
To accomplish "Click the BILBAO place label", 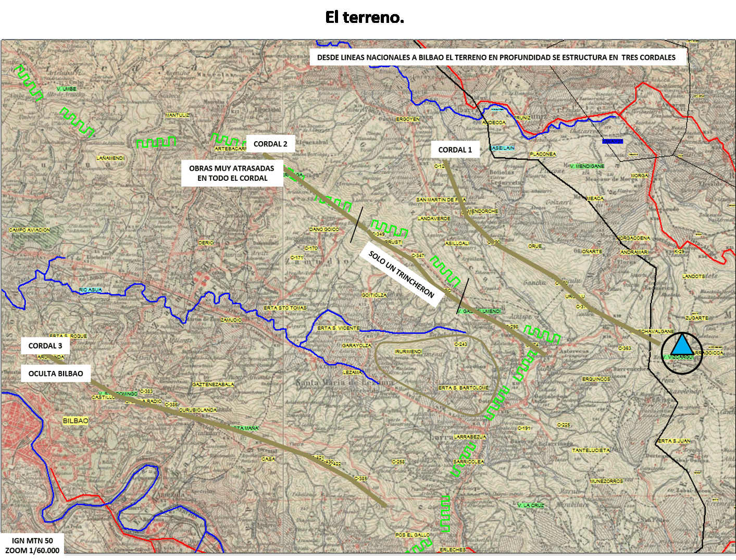I will coord(76,421).
